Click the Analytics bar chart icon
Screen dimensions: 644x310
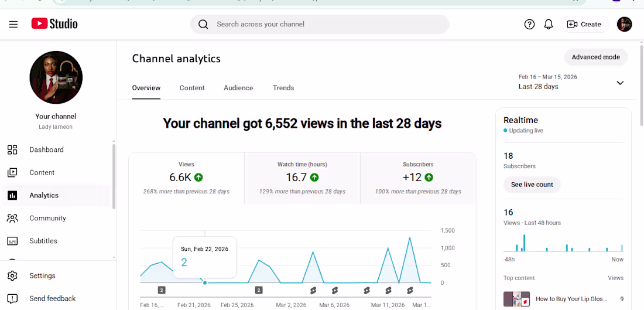12,195
